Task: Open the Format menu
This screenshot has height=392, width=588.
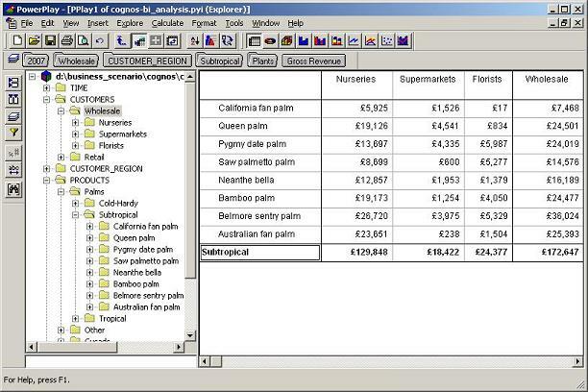Action: coord(204,23)
